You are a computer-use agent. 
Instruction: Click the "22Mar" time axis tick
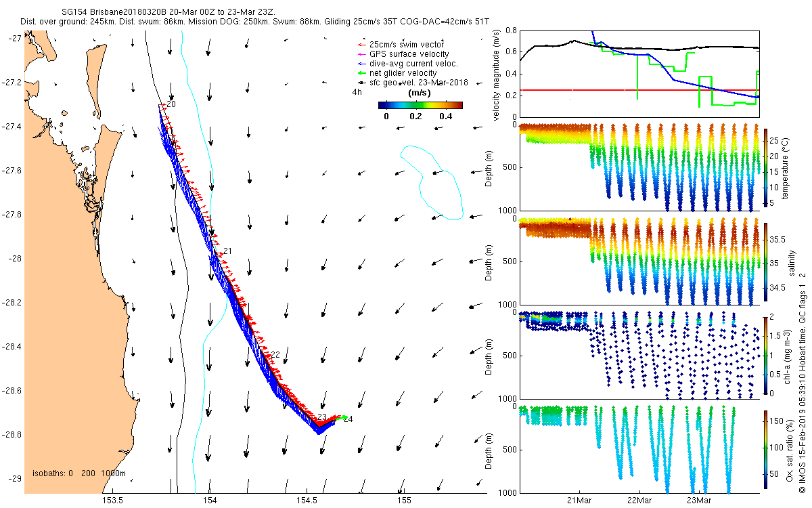[x=639, y=501]
